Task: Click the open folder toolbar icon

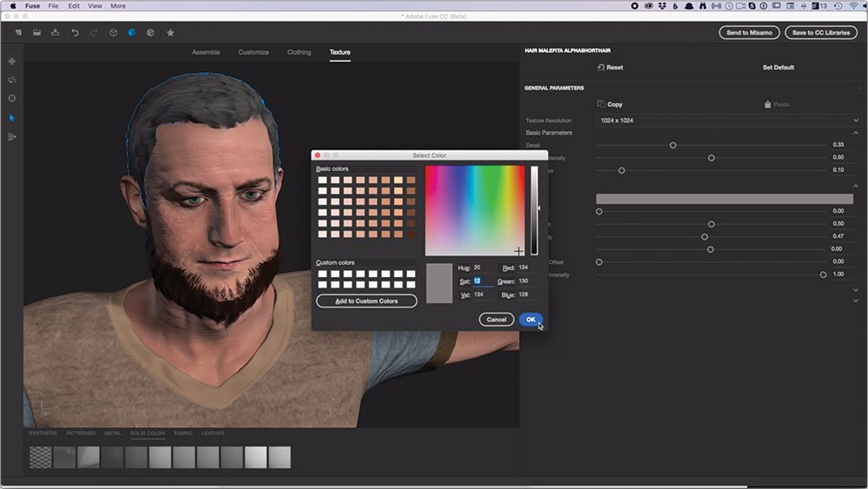Action: [36, 33]
